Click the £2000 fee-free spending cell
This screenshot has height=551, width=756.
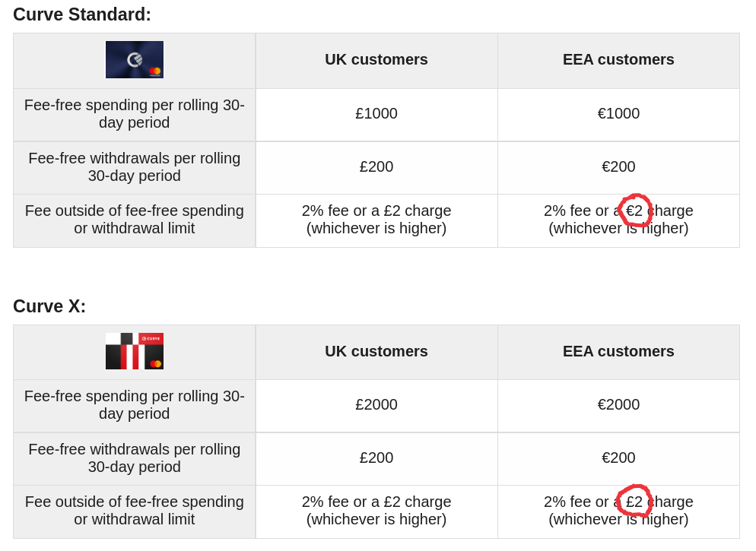coord(376,405)
